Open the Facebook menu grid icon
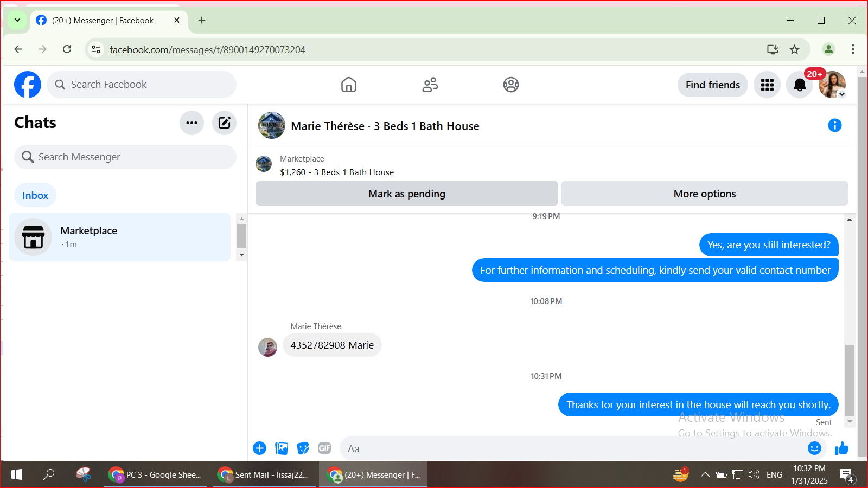868x488 pixels. point(767,85)
